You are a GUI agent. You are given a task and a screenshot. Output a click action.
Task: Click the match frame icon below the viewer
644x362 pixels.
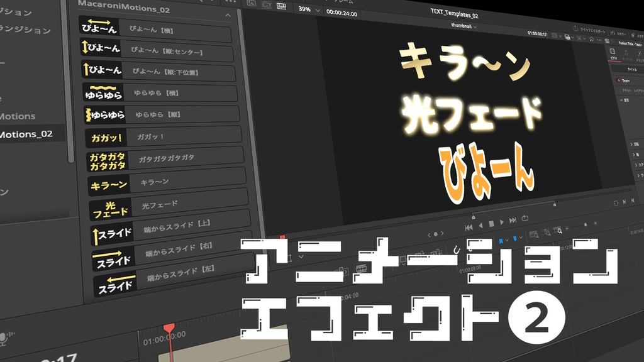(x=616, y=203)
